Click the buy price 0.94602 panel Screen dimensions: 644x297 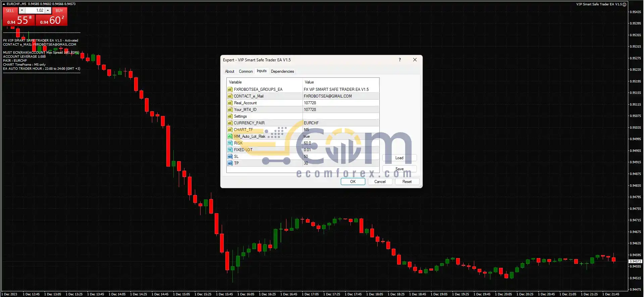click(52, 20)
